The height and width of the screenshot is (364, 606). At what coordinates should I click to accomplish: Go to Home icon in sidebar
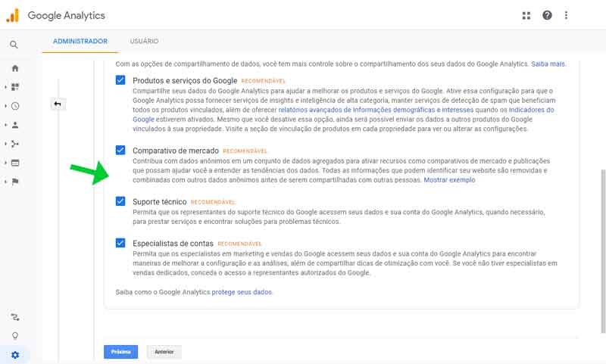tap(15, 68)
